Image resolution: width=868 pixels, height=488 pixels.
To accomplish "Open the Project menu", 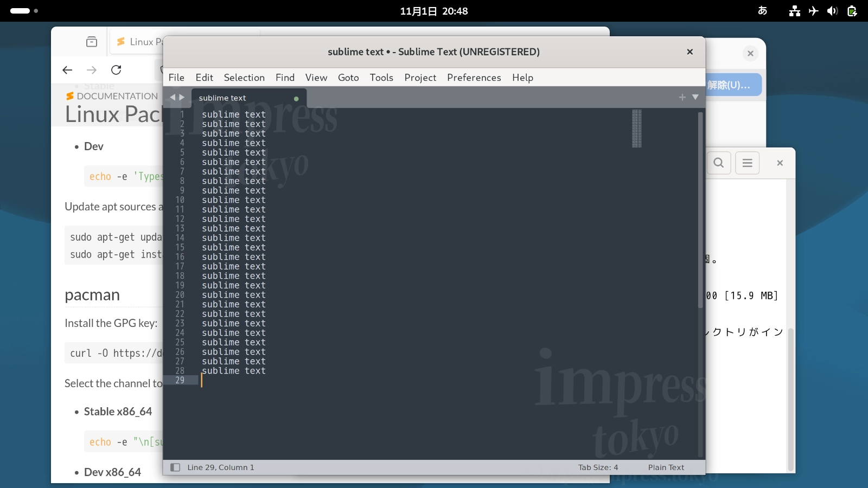I will pyautogui.click(x=420, y=78).
